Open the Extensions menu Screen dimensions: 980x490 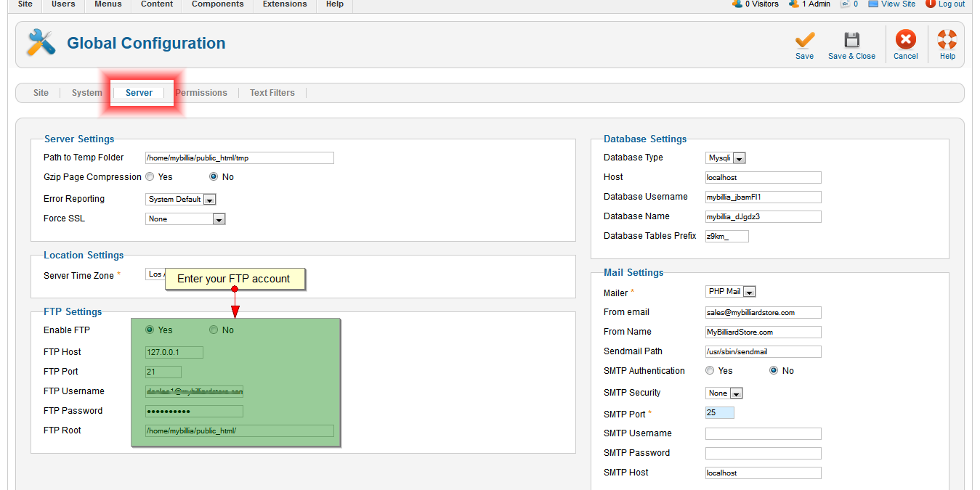(285, 4)
